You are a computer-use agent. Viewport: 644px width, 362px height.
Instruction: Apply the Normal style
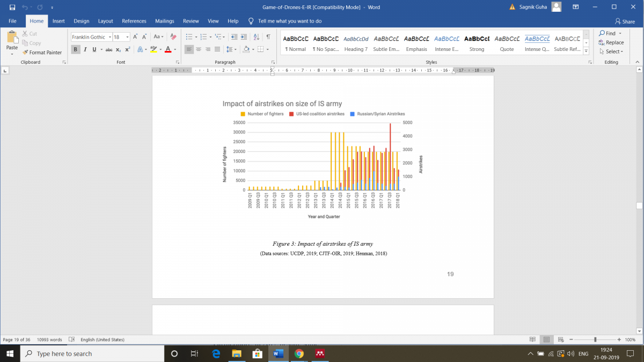(x=296, y=43)
